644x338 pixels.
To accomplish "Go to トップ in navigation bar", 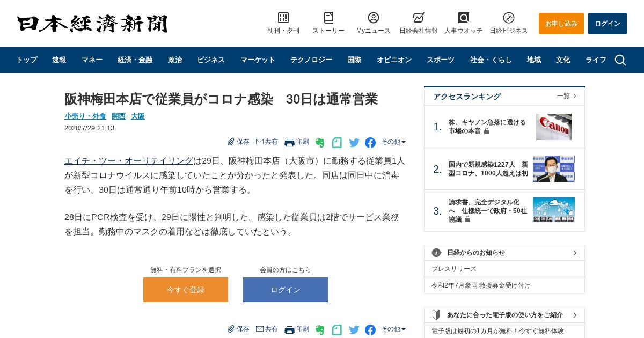I will pos(27,60).
